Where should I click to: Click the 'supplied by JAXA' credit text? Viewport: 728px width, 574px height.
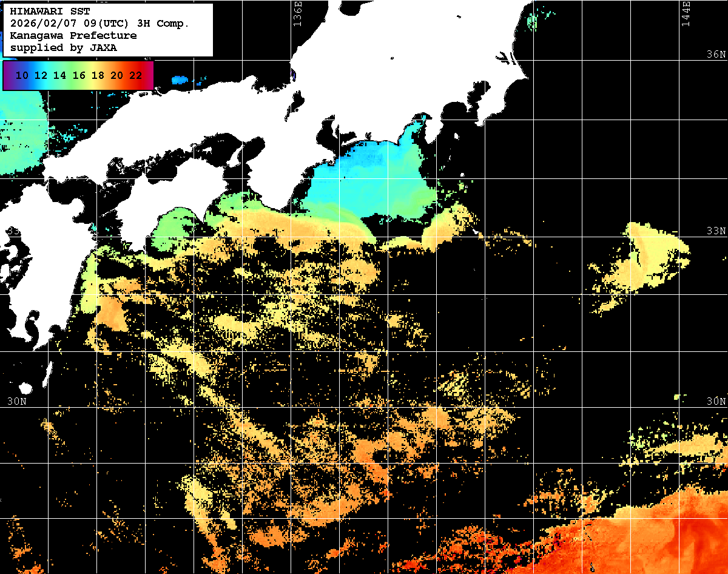click(x=64, y=47)
